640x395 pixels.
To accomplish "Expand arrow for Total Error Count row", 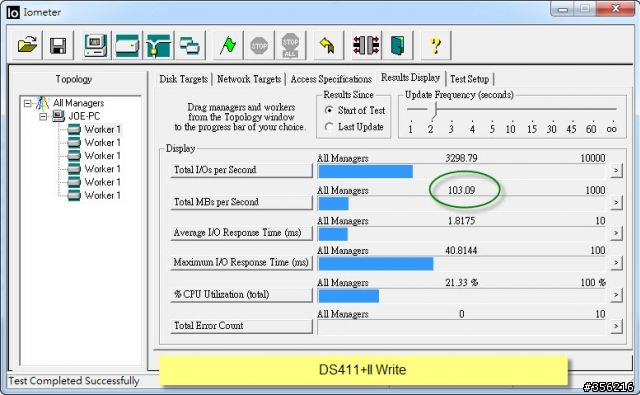I will (616, 326).
